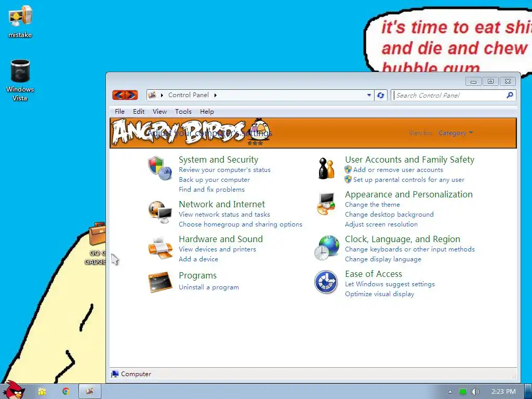Open the Windows Vista recycle bin icon
The width and height of the screenshot is (532, 399).
20,80
